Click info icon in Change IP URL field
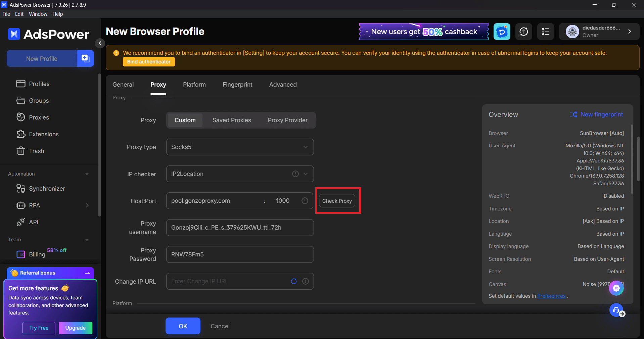This screenshot has width=644, height=339. click(x=306, y=281)
